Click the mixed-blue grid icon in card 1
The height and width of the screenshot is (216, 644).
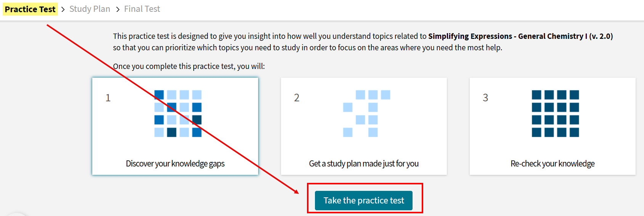pos(178,114)
